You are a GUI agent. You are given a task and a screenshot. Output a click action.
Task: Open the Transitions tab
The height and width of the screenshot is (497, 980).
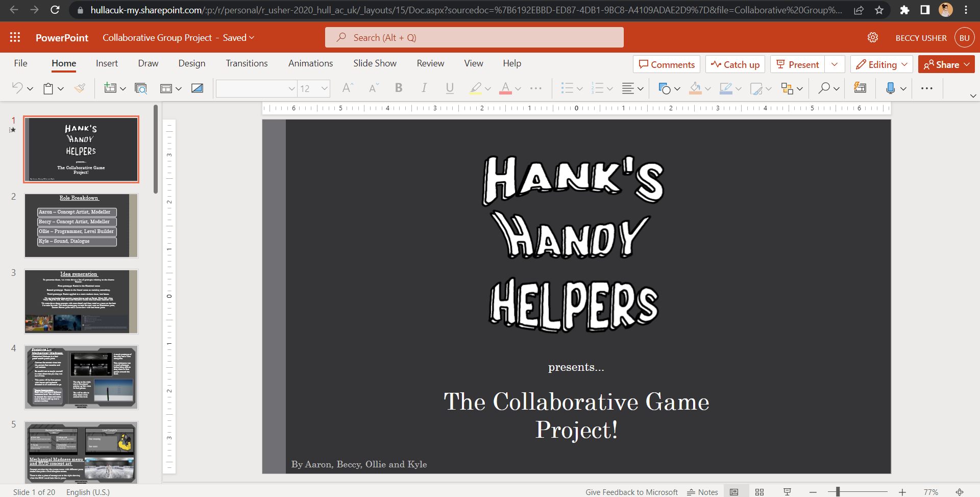coord(247,63)
